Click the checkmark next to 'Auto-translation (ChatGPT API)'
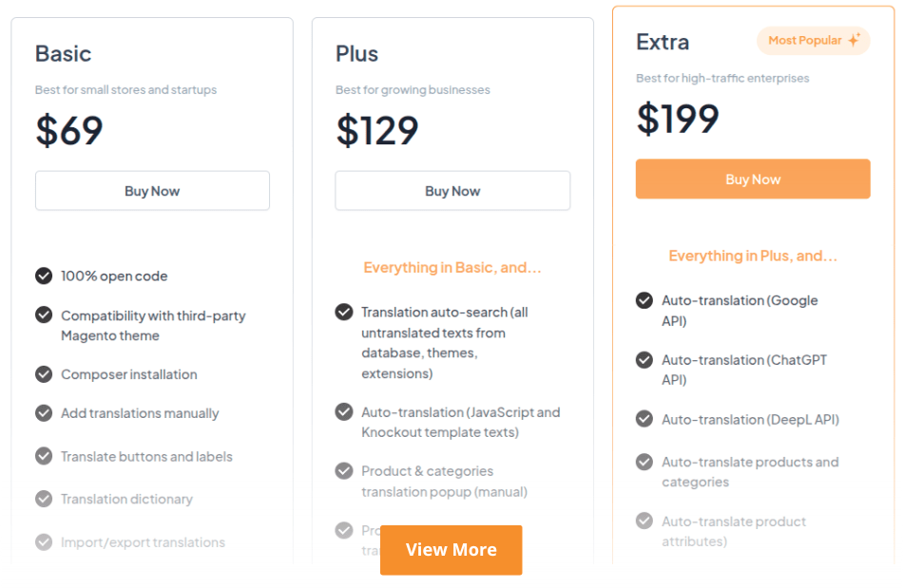903x588 pixels. click(644, 360)
